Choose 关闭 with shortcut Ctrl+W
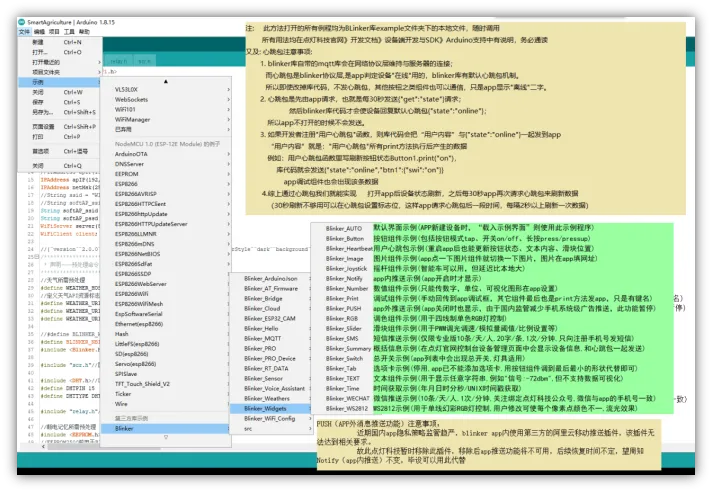Screen dimensions: 712x492 tap(59, 92)
